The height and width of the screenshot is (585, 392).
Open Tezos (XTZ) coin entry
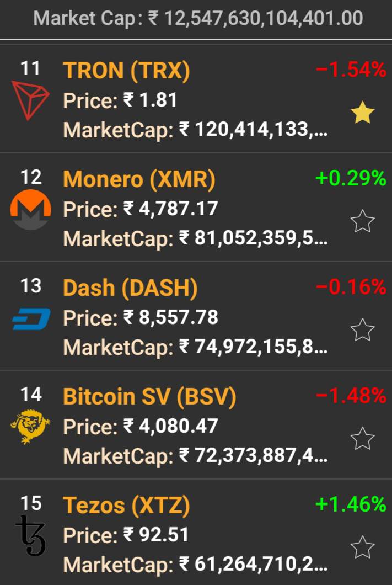click(126, 506)
